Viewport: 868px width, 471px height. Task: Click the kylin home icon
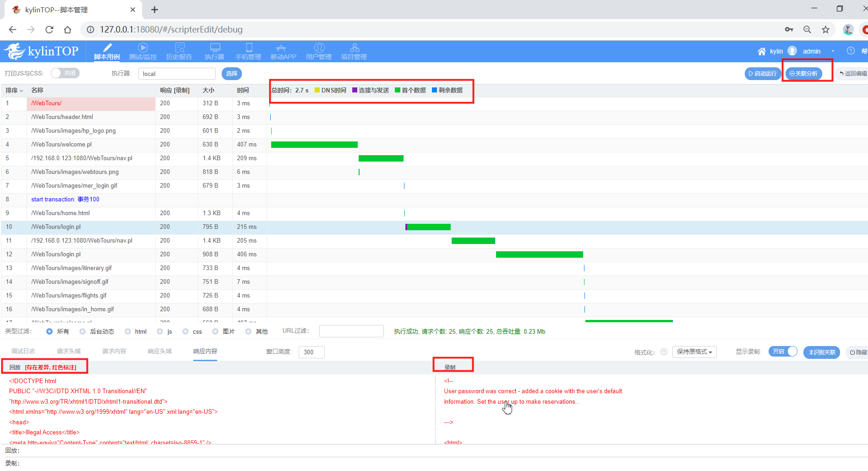[761, 51]
